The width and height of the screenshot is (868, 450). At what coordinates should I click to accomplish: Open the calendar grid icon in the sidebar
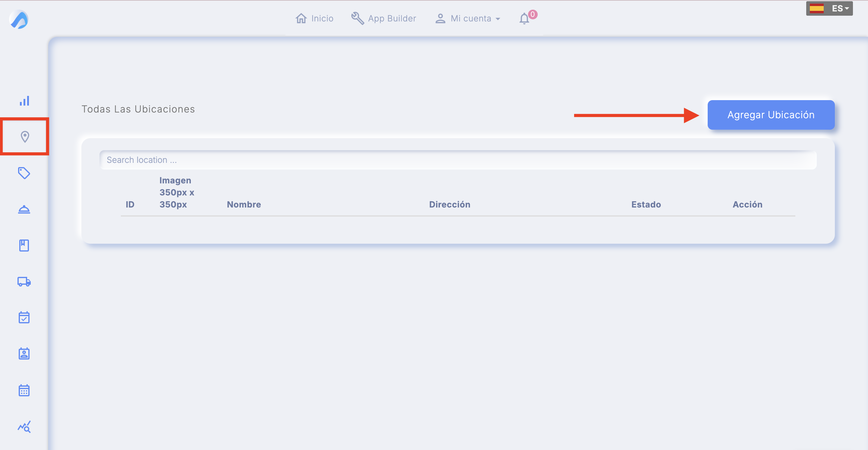point(24,390)
